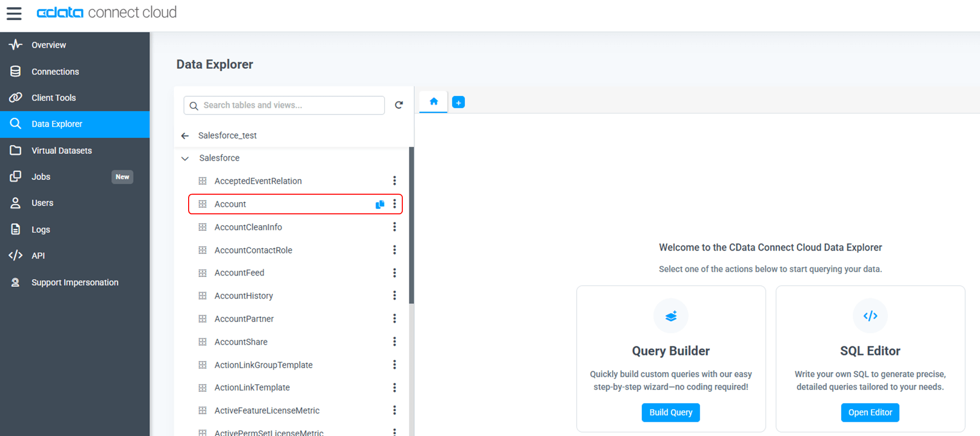Viewport: 980px width, 436px height.
Task: Click the AccountShare table icon
Action: [202, 342]
